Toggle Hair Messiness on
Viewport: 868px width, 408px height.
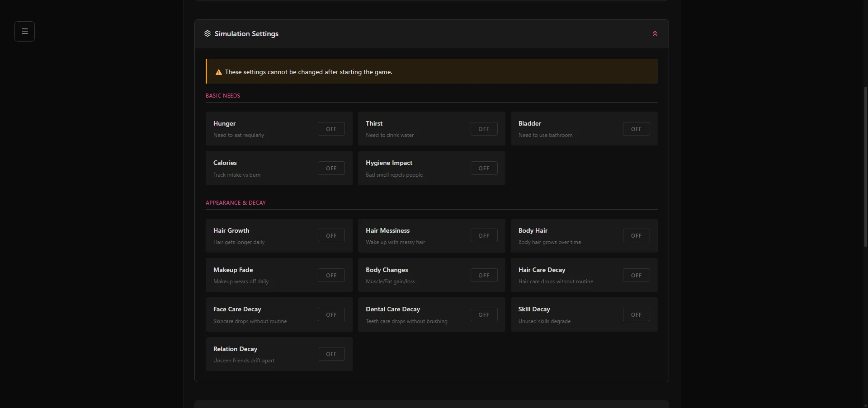pos(484,235)
